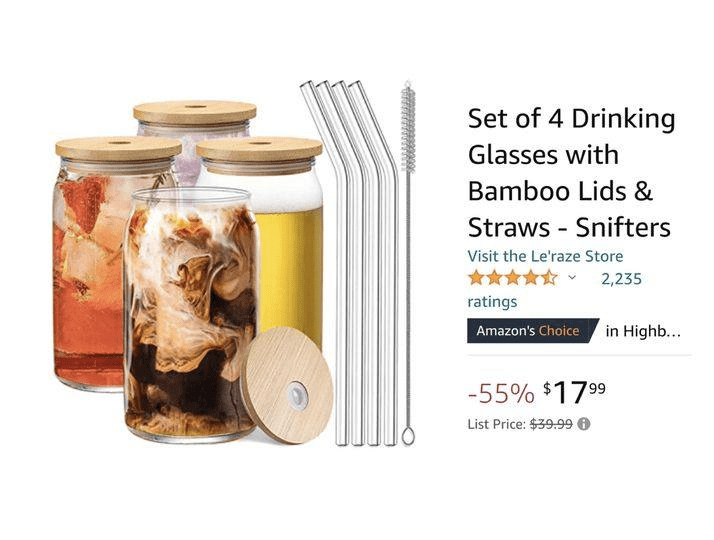Open the star rating breakdown chevron
The height and width of the screenshot is (540, 714).
[572, 277]
